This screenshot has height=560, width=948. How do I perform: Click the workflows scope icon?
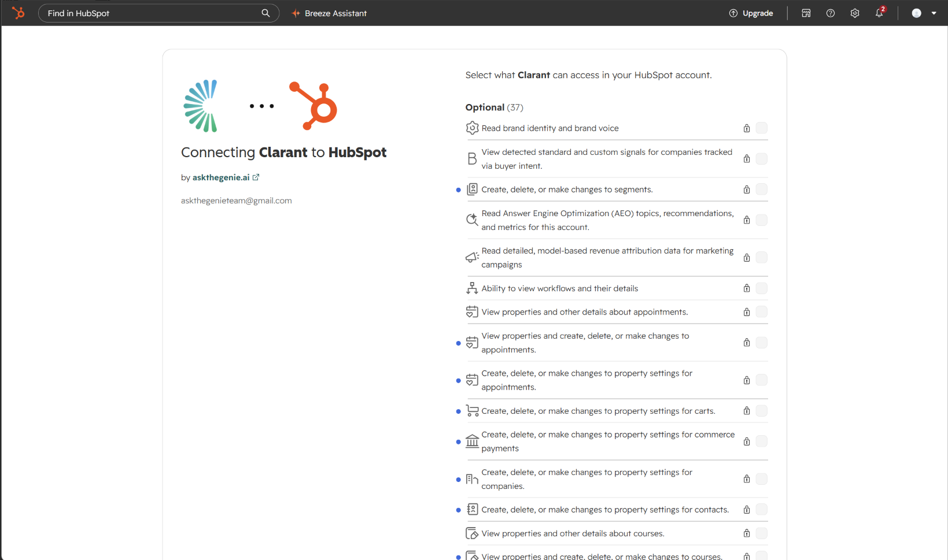click(x=472, y=288)
